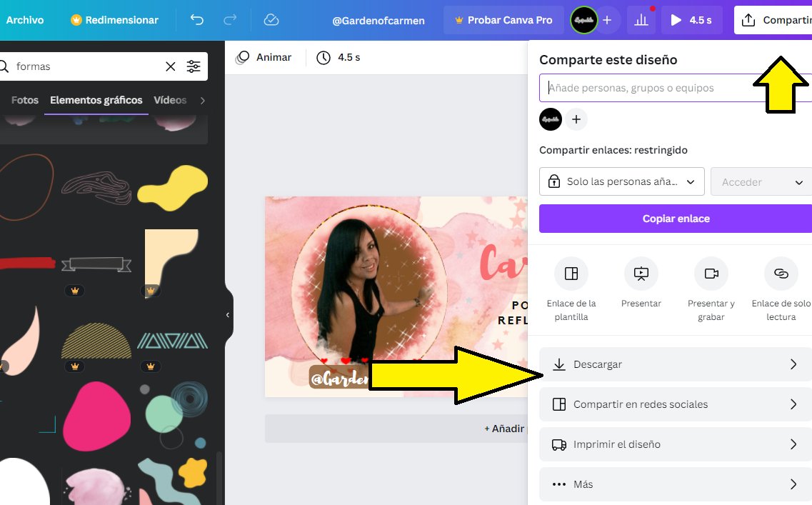Click the @Gardenofcarmen design title
812x505 pixels.
(x=379, y=21)
